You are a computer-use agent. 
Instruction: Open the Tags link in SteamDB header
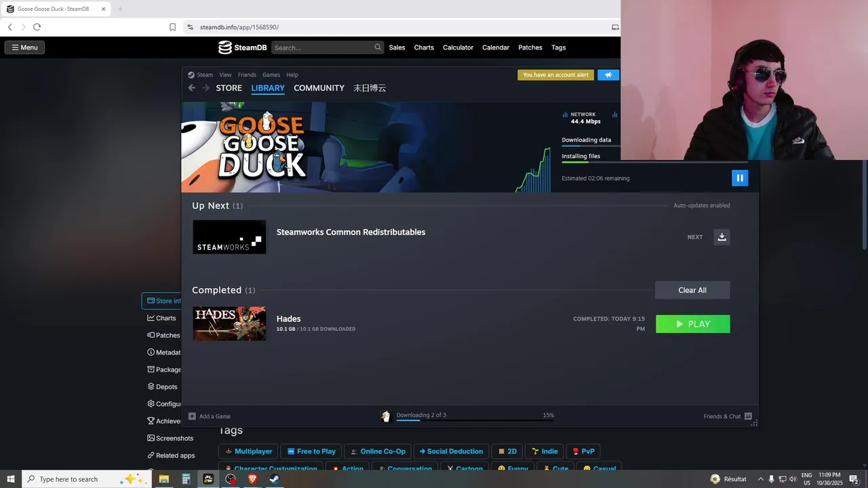point(558,47)
